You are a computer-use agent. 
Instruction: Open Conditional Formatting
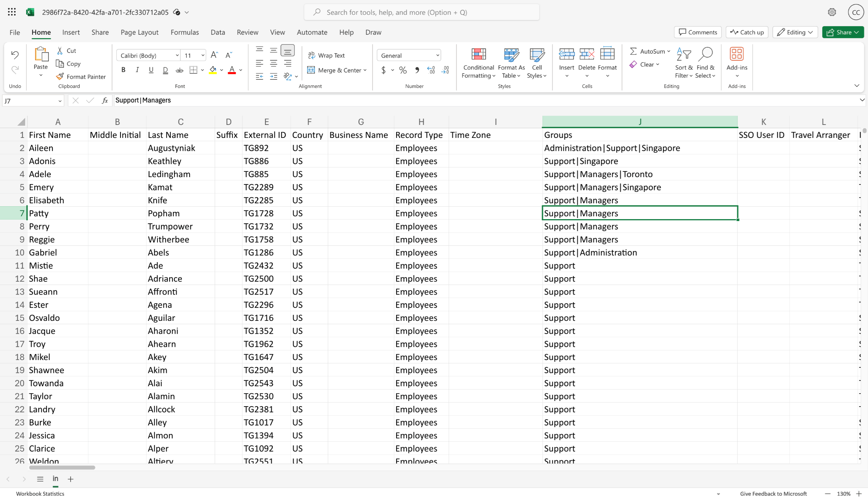pyautogui.click(x=478, y=62)
